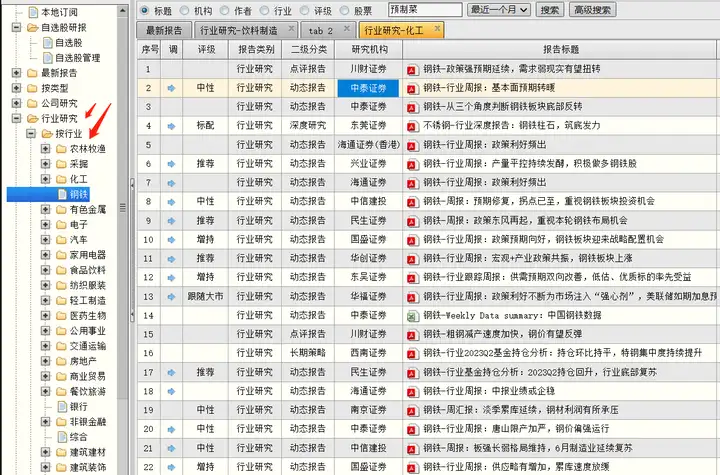Image resolution: width=720 pixels, height=475 pixels.
Task: Click the 跟随大市 rating cell
Action: click(x=205, y=297)
